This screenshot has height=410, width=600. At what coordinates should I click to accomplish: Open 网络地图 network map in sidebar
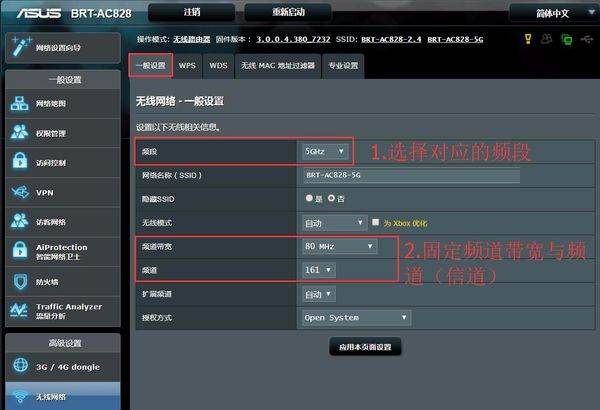tap(20, 104)
